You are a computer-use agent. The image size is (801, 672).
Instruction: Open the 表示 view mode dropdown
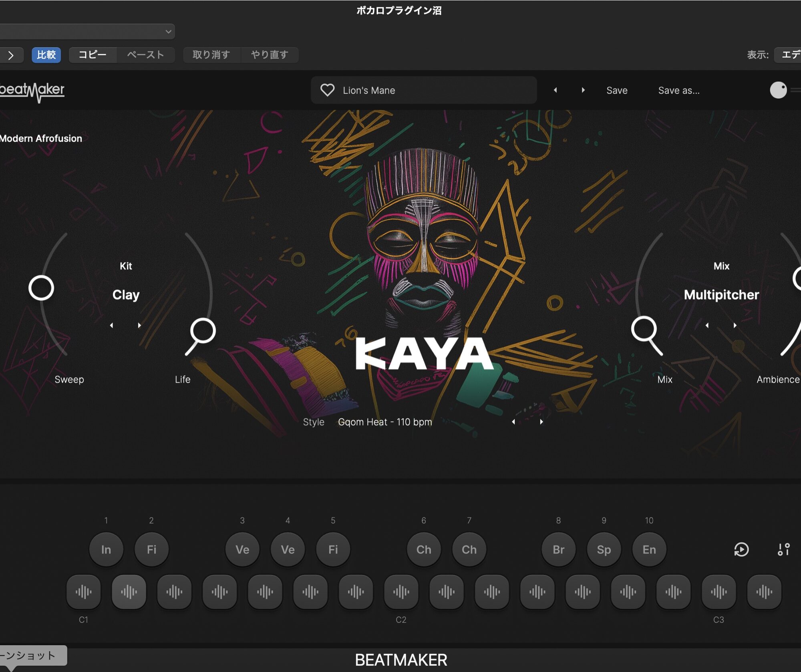(x=787, y=55)
